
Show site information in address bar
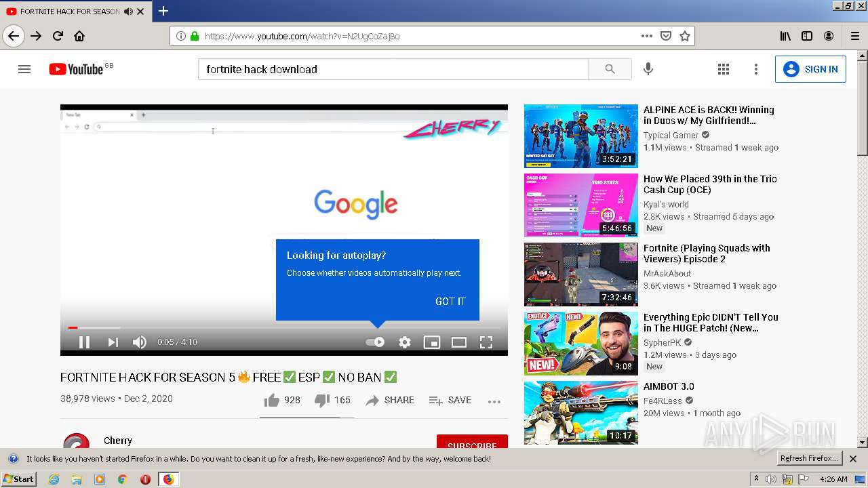(181, 36)
